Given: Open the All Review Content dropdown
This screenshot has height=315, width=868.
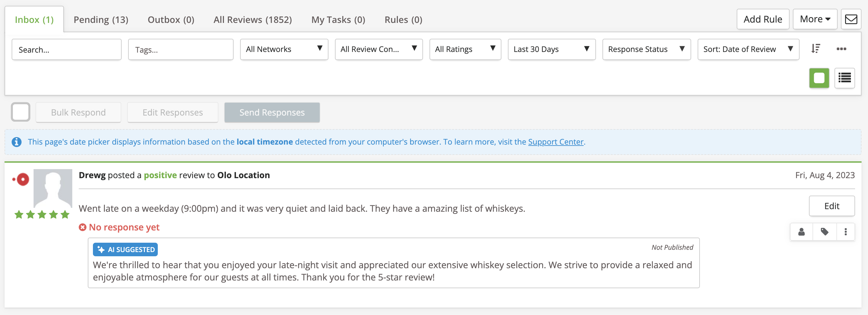Looking at the screenshot, I should 379,49.
